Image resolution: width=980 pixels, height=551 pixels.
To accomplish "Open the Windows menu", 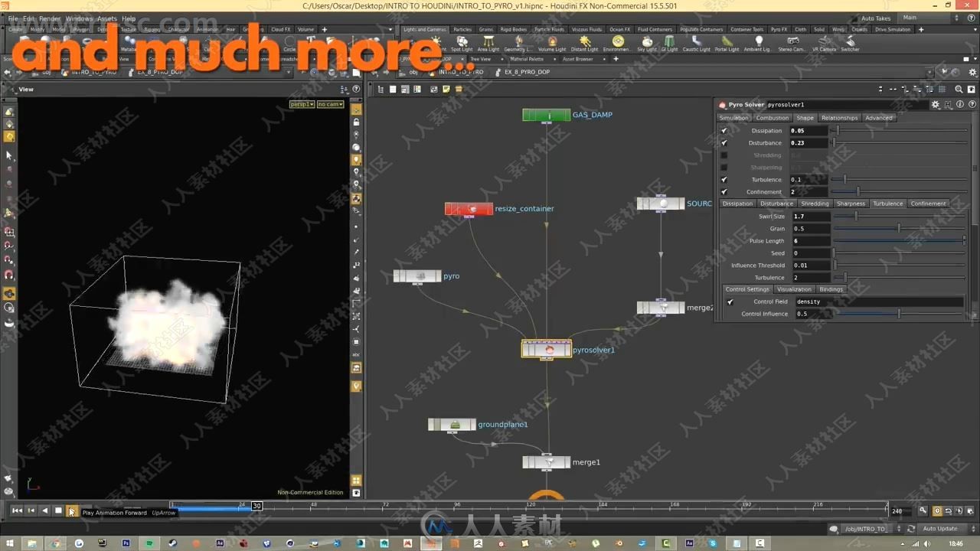I will [x=79, y=18].
